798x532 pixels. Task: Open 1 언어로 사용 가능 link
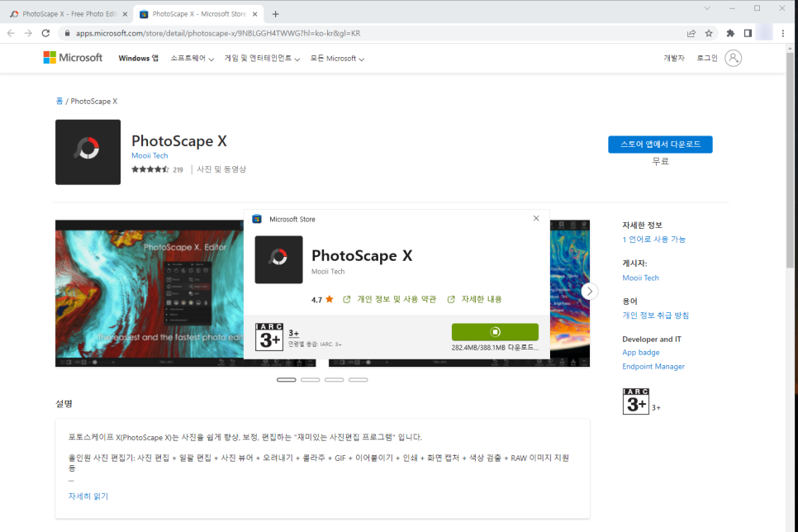coord(654,240)
